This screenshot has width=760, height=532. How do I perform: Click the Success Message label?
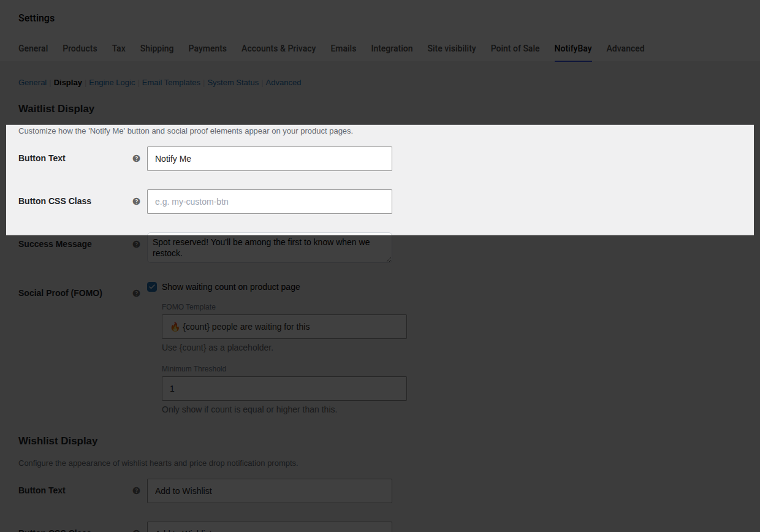[x=55, y=244]
